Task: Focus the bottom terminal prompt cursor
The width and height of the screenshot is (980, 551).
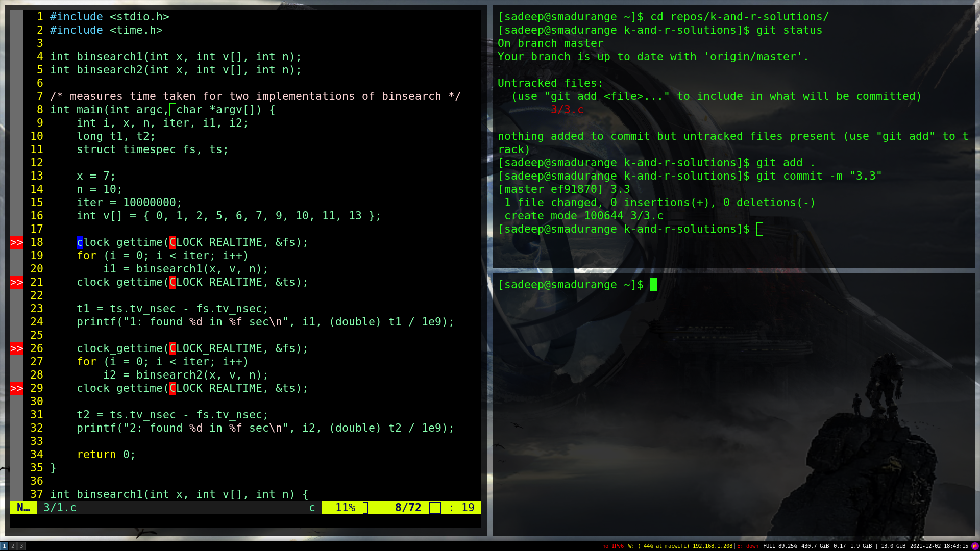Action: tap(653, 285)
